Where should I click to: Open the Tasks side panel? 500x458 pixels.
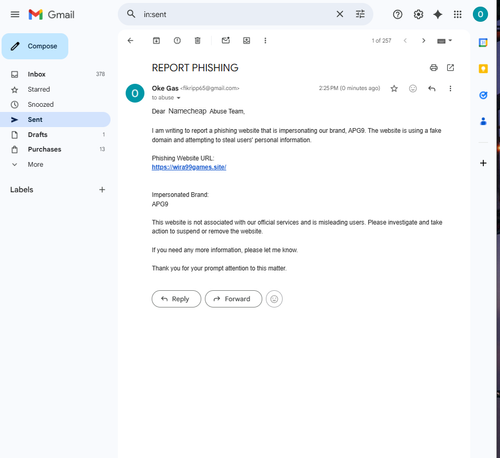click(x=483, y=95)
